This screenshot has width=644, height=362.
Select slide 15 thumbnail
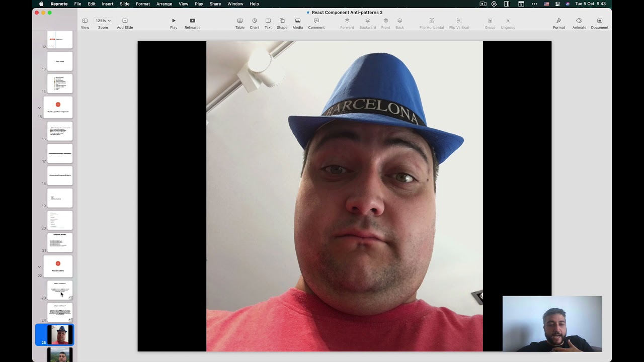pos(58,108)
